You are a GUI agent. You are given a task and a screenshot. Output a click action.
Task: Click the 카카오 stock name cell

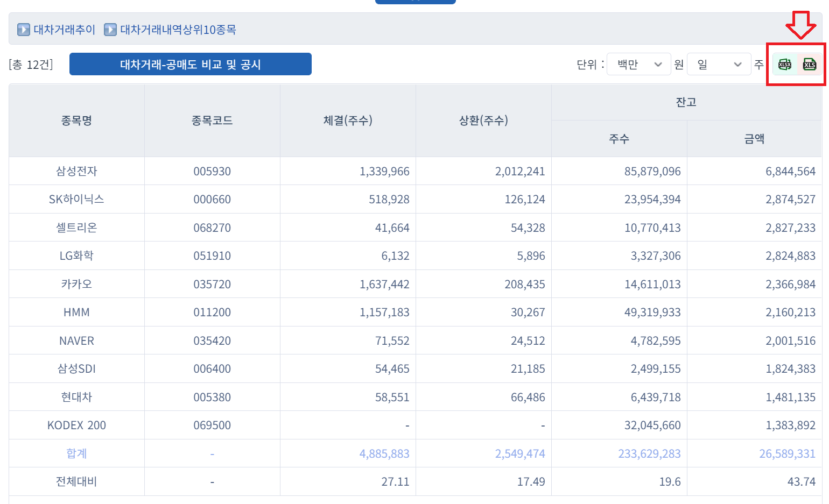tap(76, 284)
